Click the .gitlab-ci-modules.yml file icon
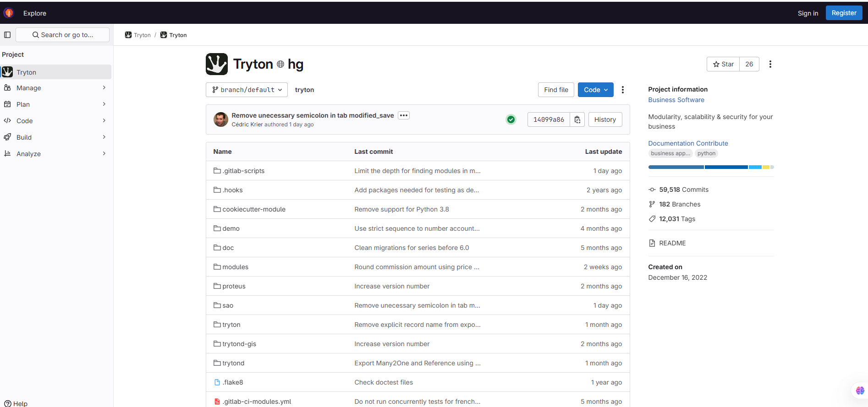Screen dimensions: 868x407 (x=217, y=402)
